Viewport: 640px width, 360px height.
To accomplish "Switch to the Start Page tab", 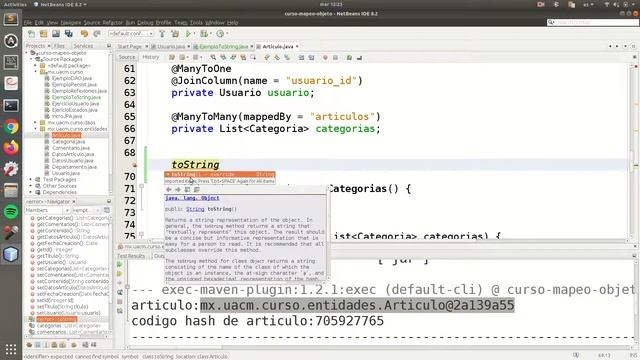I will pos(130,47).
